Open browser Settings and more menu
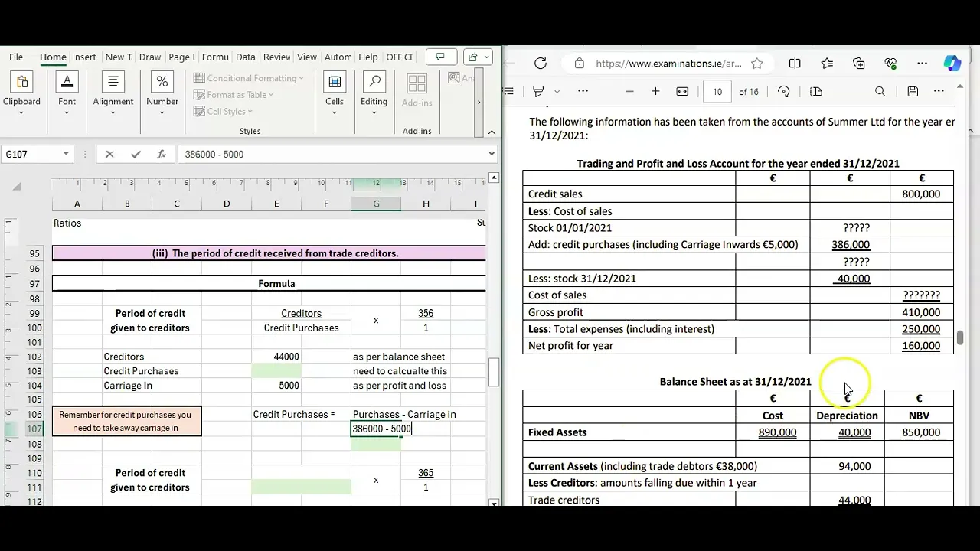 (922, 64)
